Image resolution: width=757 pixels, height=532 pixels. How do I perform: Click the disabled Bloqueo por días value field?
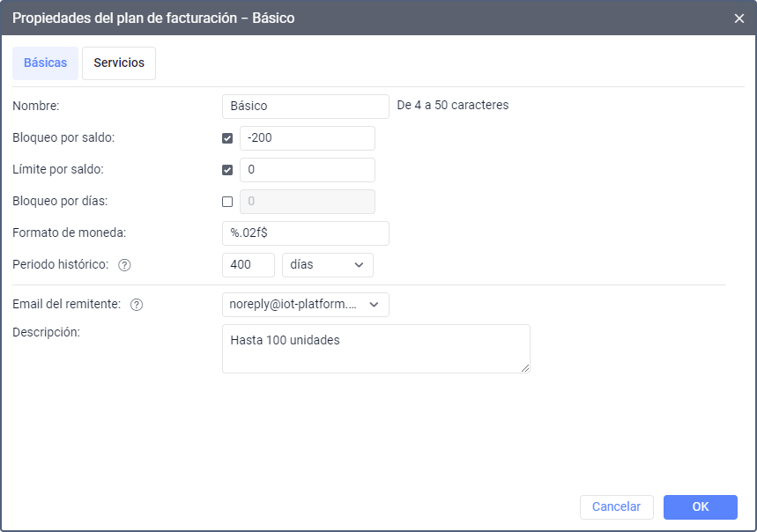point(308,202)
